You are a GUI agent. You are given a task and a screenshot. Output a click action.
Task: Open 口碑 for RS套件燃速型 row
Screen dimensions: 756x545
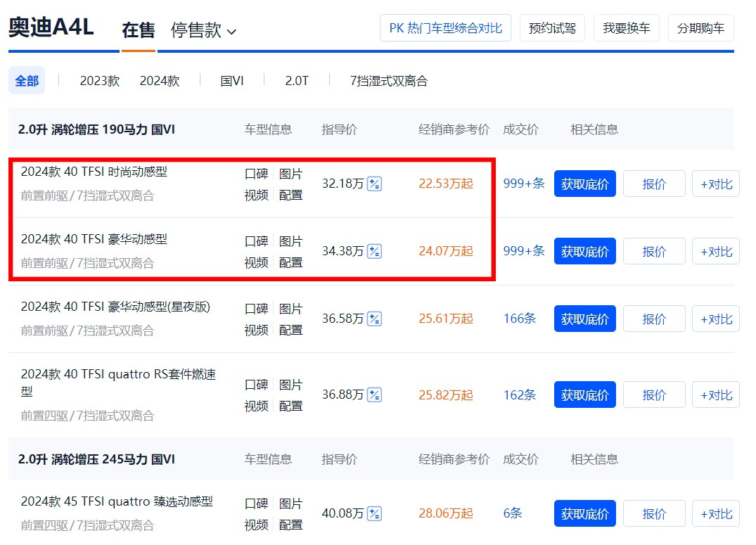pos(257,385)
